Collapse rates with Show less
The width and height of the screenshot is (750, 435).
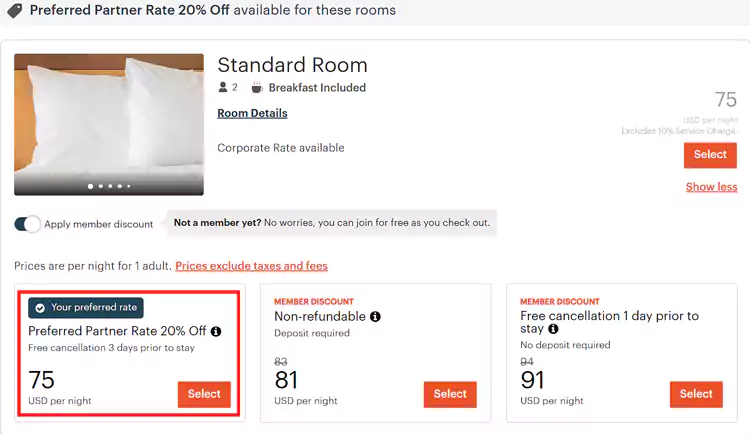(711, 187)
